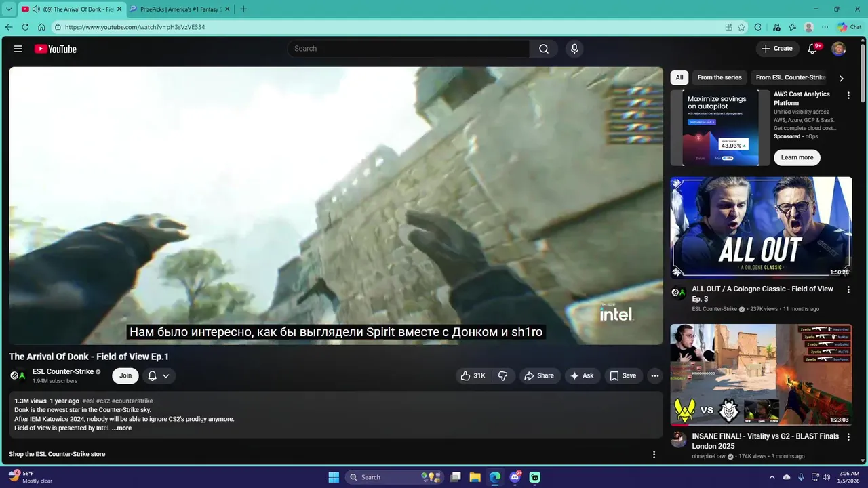Open Task View on the taskbar

click(456, 477)
